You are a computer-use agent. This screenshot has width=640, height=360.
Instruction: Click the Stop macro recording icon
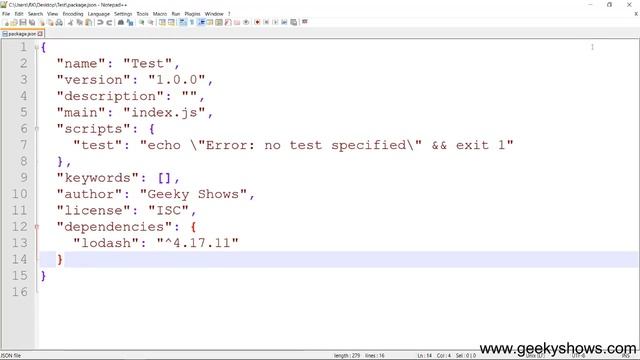[x=266, y=22]
